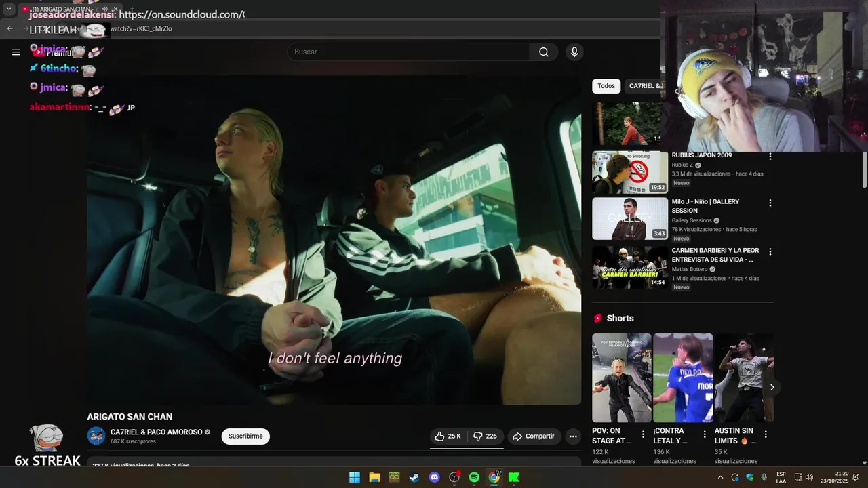Click the ARIGATO SAN CHAN video title
The height and width of the screenshot is (488, 868).
pyautogui.click(x=130, y=417)
